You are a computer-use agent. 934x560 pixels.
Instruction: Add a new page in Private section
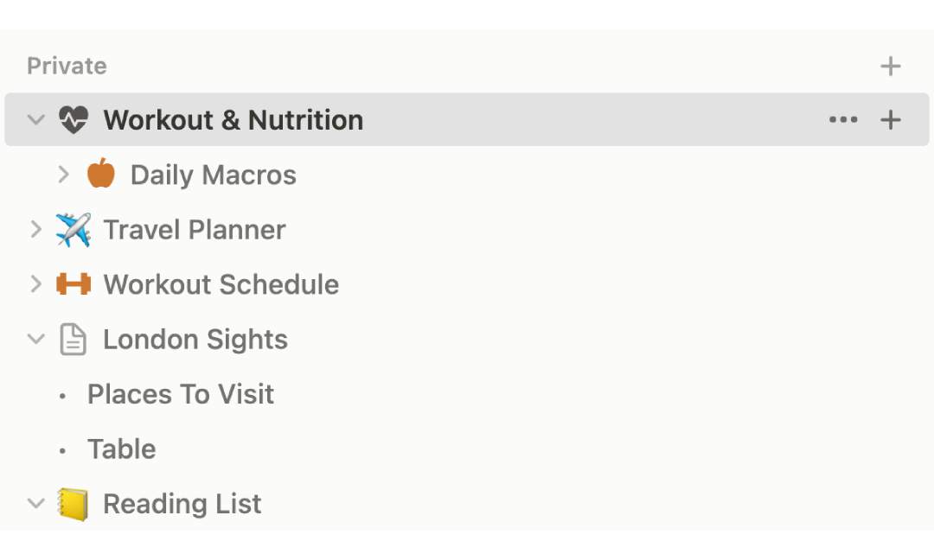890,66
